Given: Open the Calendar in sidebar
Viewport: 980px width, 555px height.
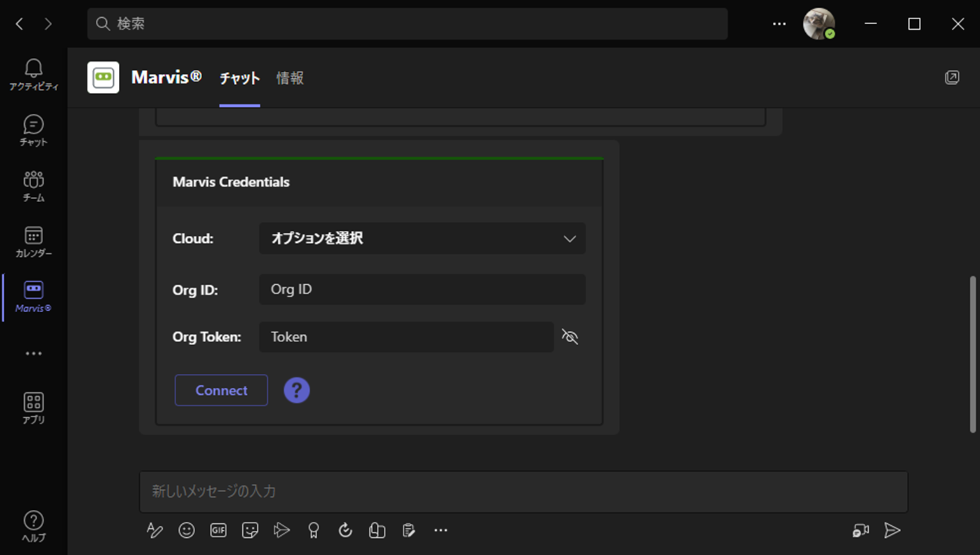Looking at the screenshot, I should (33, 241).
